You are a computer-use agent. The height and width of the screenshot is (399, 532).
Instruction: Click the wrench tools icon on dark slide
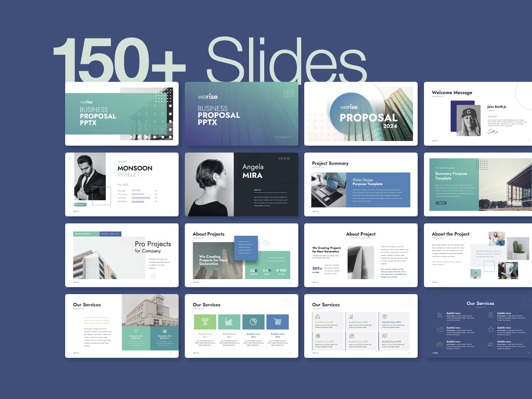(440, 315)
